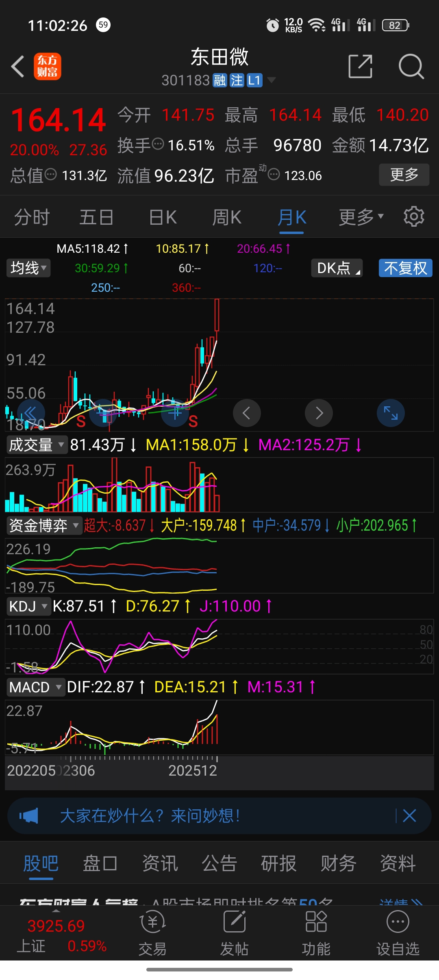439x980 pixels.
Task: Tap the 融 margin badge
Action: pos(219,80)
